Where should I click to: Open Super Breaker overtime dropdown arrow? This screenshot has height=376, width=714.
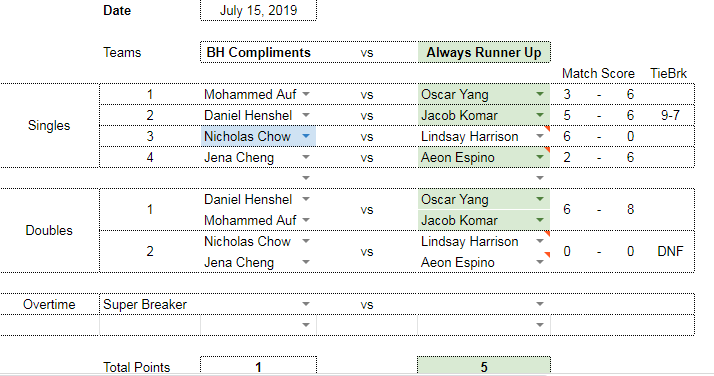tap(306, 304)
